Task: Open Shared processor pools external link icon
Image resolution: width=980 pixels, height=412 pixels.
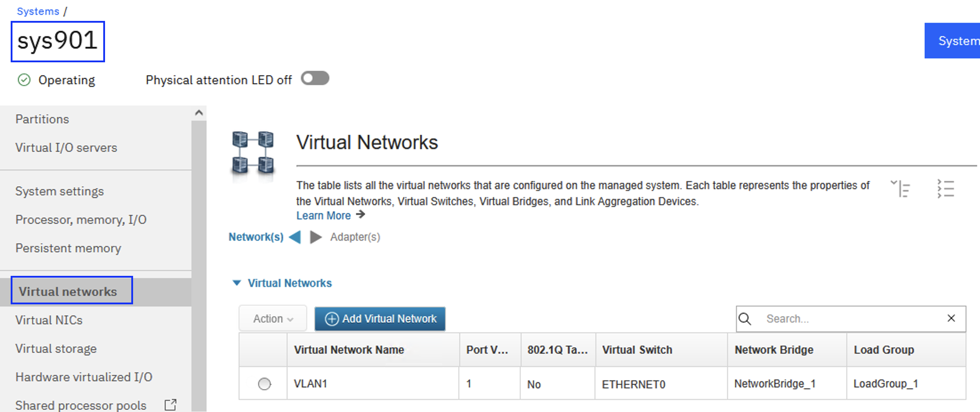Action: (170, 405)
